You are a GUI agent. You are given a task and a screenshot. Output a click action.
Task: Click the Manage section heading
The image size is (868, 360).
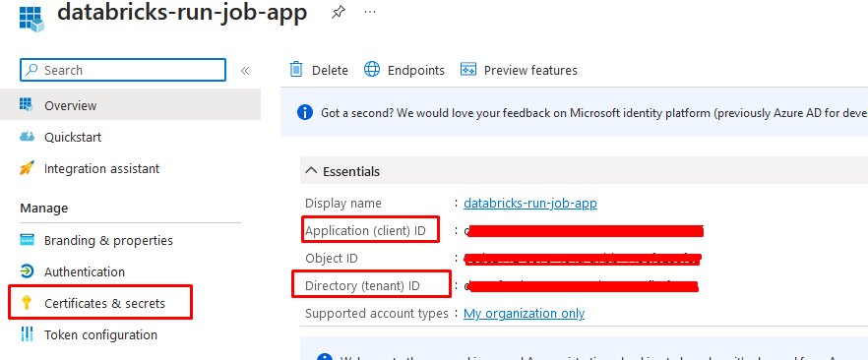point(44,209)
